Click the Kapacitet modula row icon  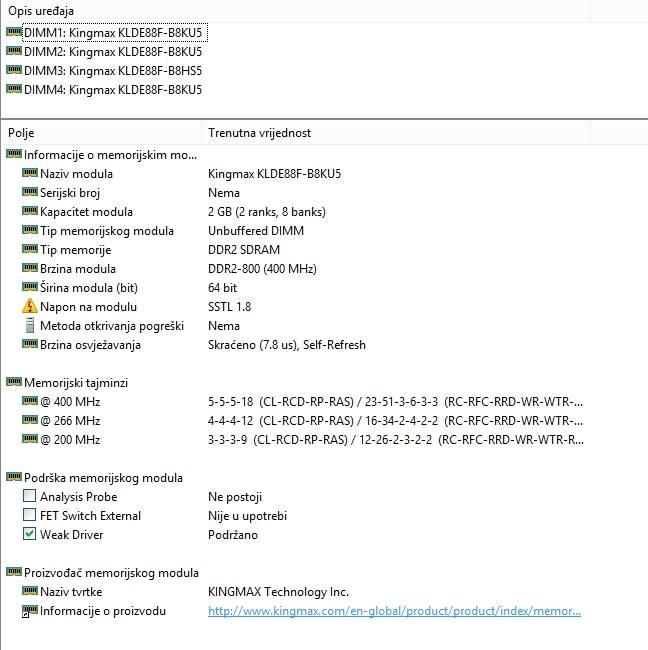[30, 211]
